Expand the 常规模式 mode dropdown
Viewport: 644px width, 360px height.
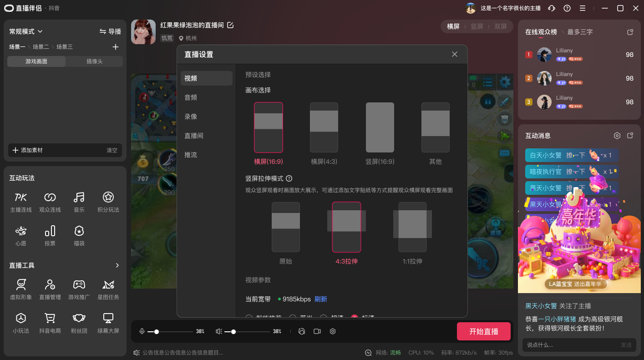tap(26, 31)
